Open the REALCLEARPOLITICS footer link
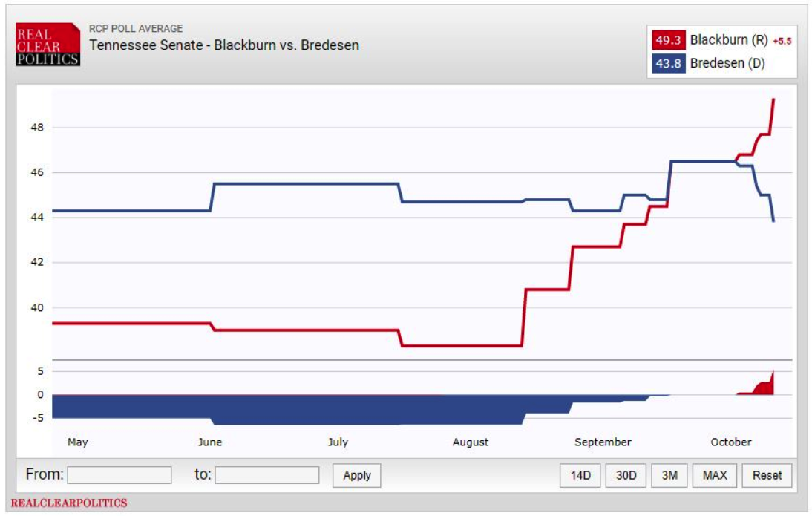The height and width of the screenshot is (516, 812). click(x=69, y=503)
